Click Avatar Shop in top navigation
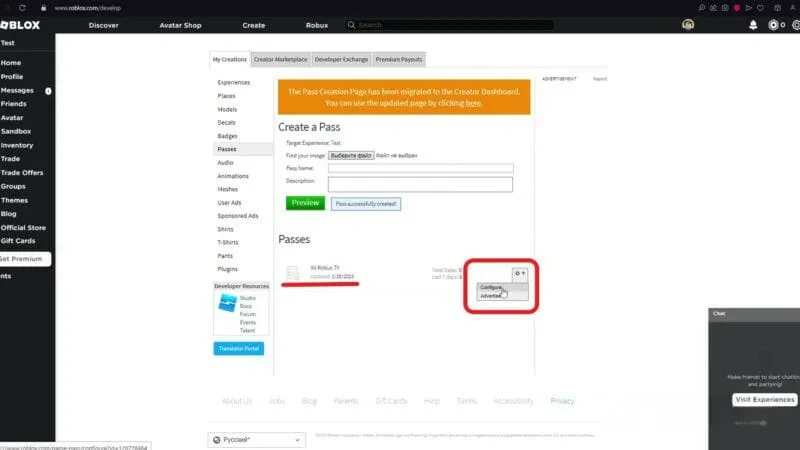The height and width of the screenshot is (450, 800). point(181,25)
